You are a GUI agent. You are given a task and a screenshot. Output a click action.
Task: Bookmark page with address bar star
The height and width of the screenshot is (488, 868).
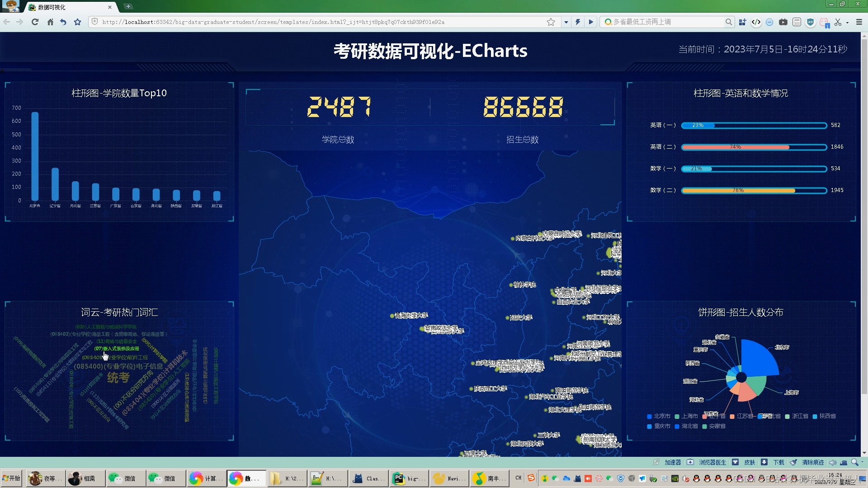point(551,22)
